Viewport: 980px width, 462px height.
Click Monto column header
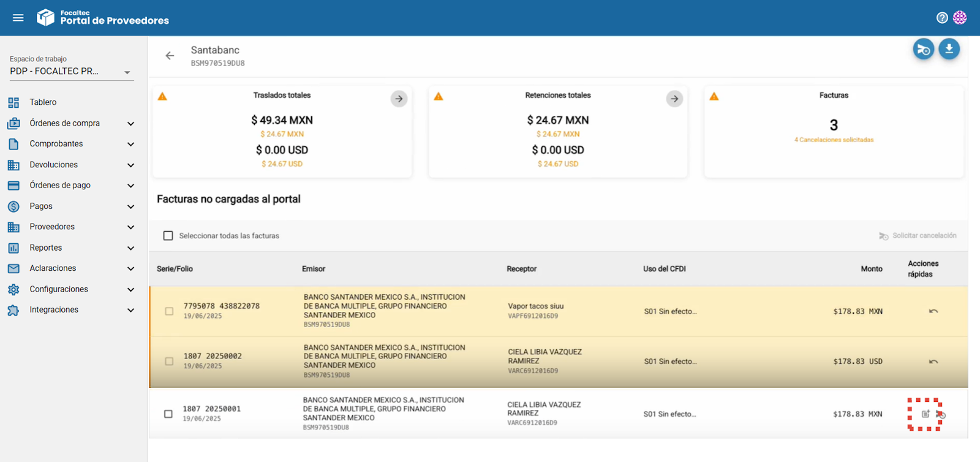[x=872, y=269]
